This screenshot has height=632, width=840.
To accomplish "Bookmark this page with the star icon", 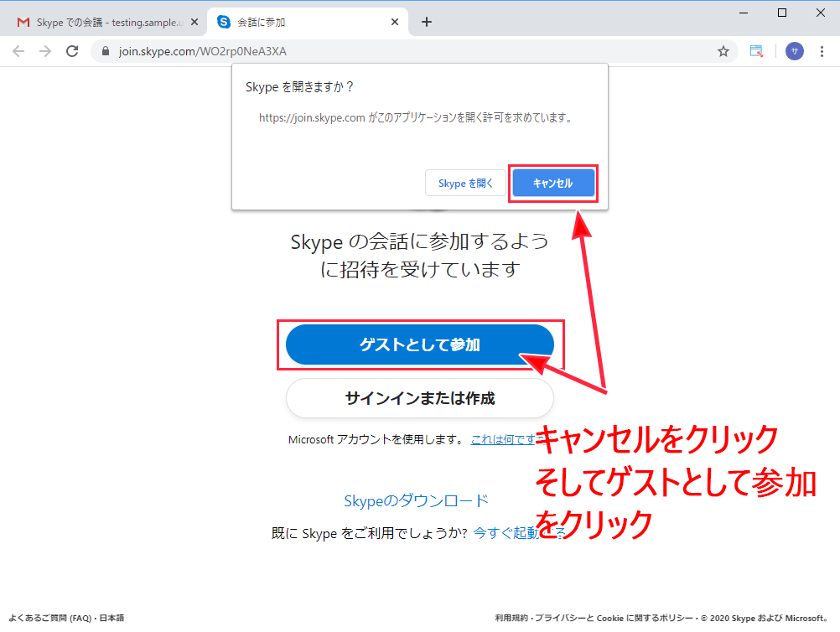I will [723, 51].
